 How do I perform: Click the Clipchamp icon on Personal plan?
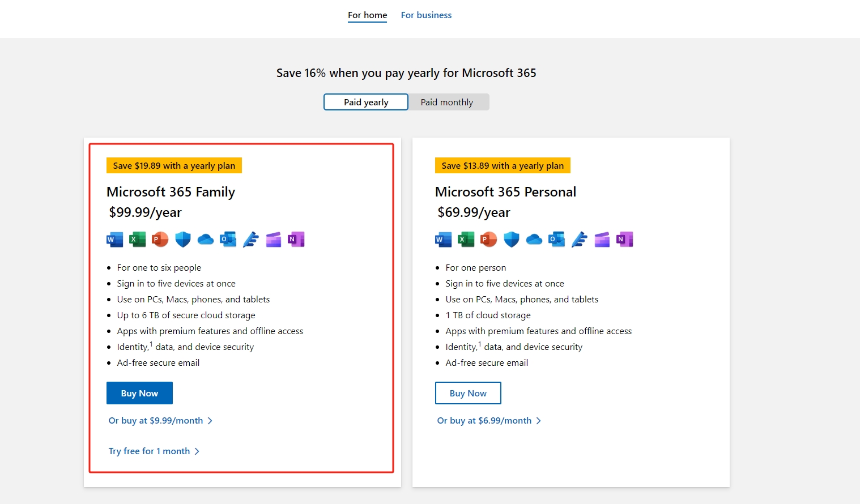coord(602,239)
